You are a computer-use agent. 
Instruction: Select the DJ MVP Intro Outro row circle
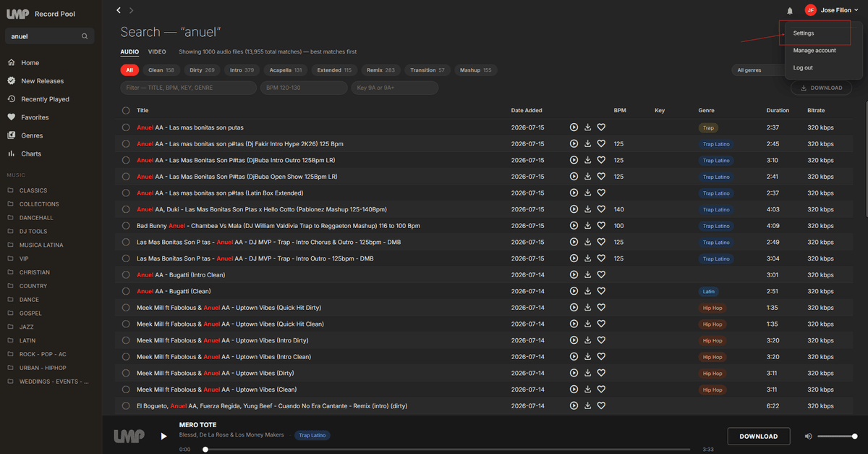(x=126, y=258)
